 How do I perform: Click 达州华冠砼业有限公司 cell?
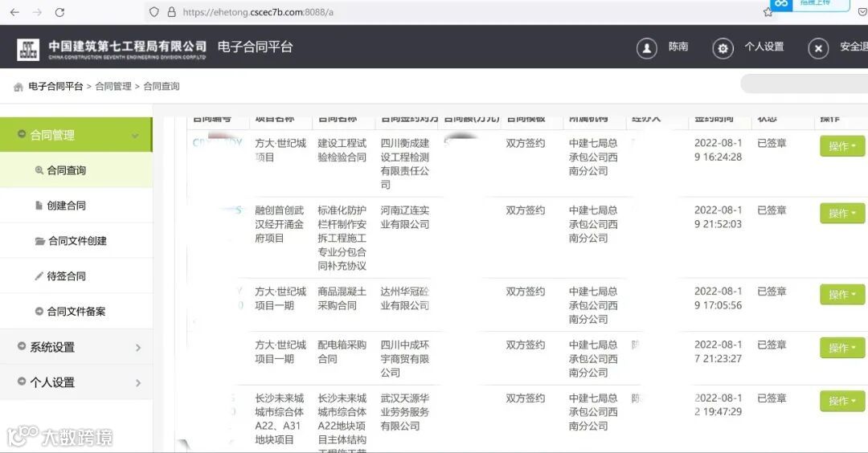[404, 298]
